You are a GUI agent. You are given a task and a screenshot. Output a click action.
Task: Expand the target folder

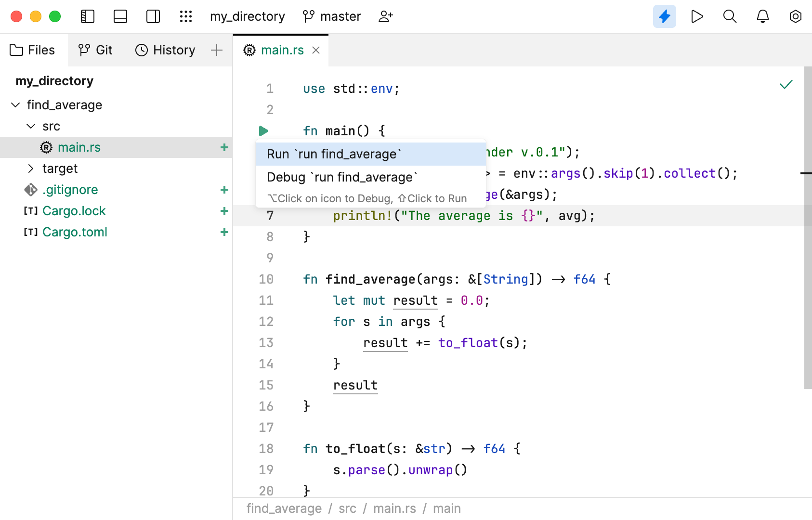pos(31,168)
